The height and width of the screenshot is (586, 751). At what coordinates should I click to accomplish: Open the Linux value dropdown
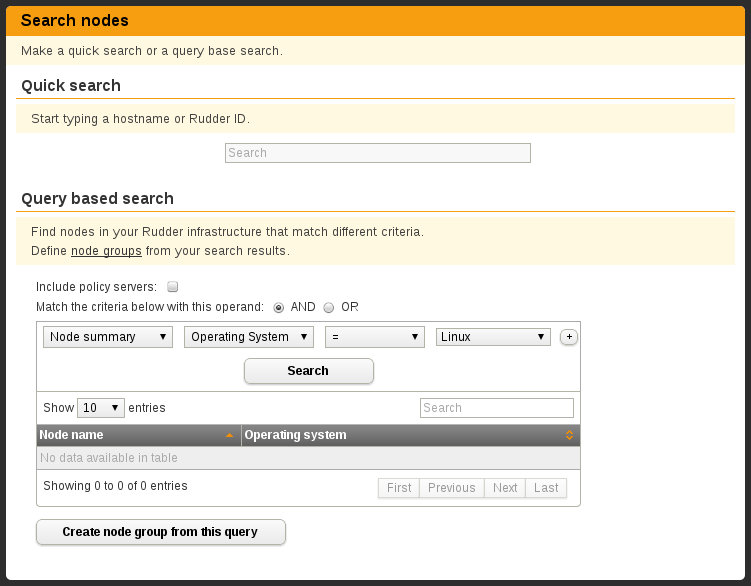pos(493,337)
